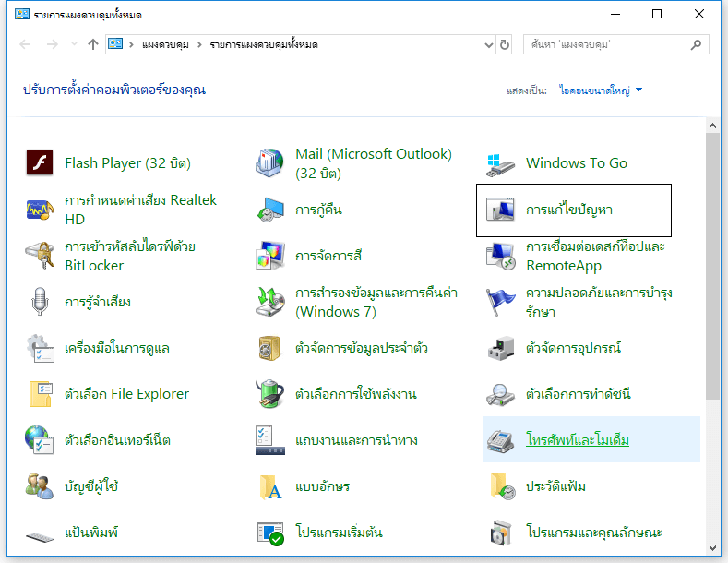The width and height of the screenshot is (728, 563).
Task: Open the Mail (Microsoft Outlook) icon
Action: coord(269,162)
